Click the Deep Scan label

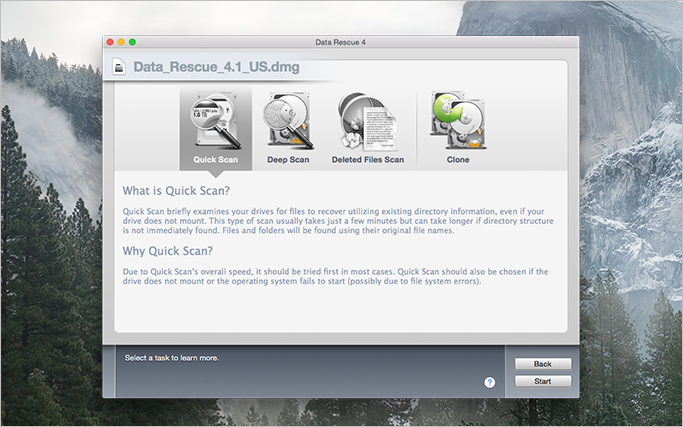[288, 159]
